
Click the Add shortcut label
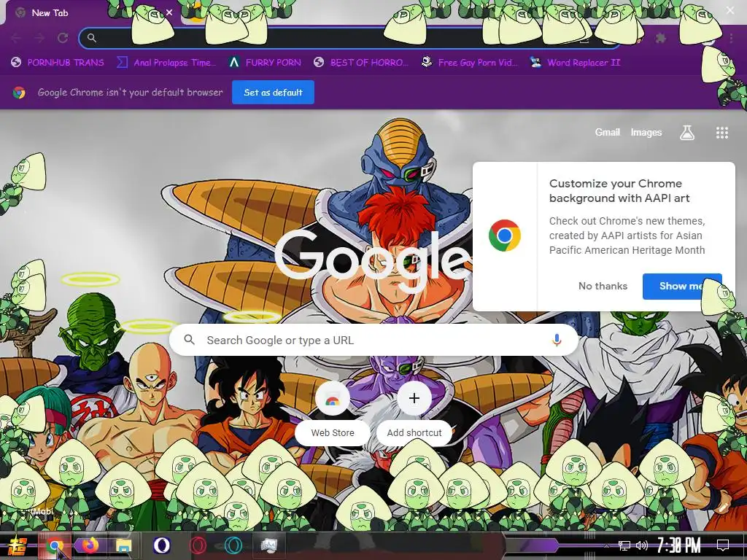[x=414, y=432]
